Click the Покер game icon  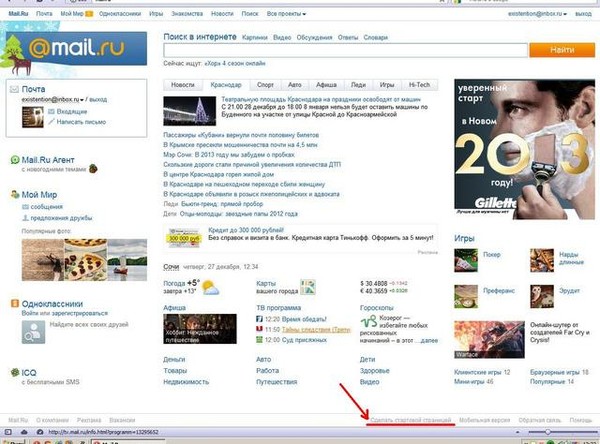click(x=466, y=260)
